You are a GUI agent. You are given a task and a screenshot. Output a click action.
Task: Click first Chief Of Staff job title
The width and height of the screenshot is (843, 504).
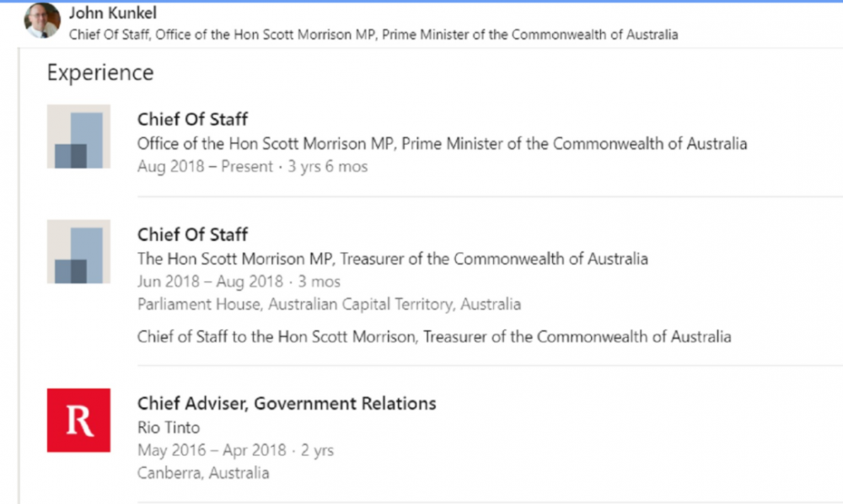tap(192, 120)
